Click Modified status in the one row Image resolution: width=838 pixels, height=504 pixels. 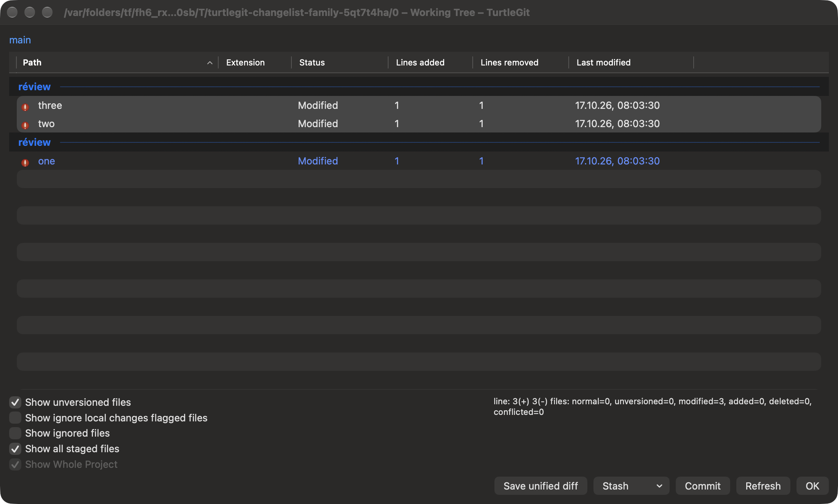[318, 161]
